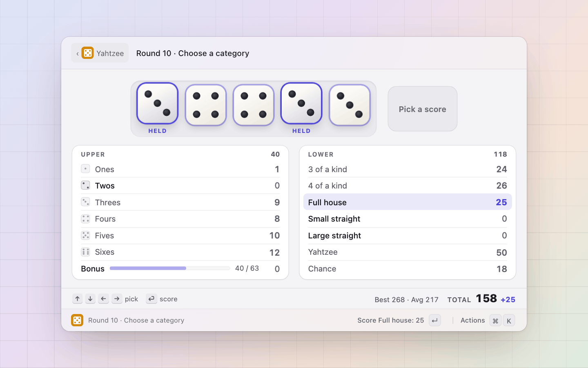Image resolution: width=588 pixels, height=368 pixels.
Task: Select the 4 of a kind row
Action: click(x=408, y=186)
